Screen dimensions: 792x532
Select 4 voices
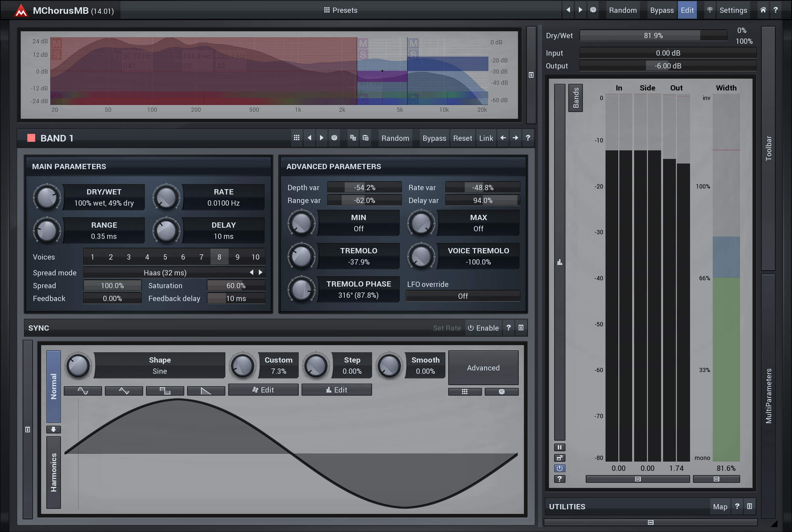(x=147, y=257)
